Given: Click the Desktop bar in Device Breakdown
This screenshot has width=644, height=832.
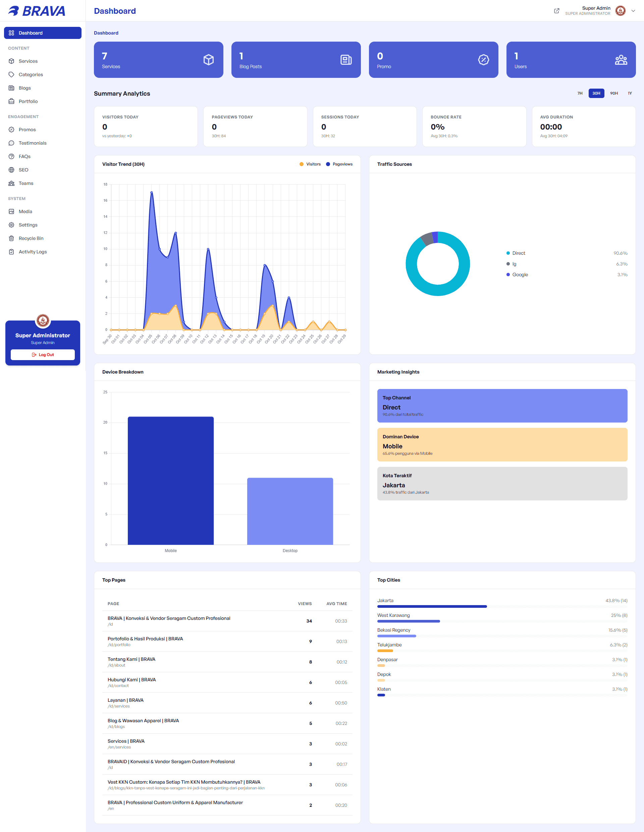Looking at the screenshot, I should click(x=290, y=511).
